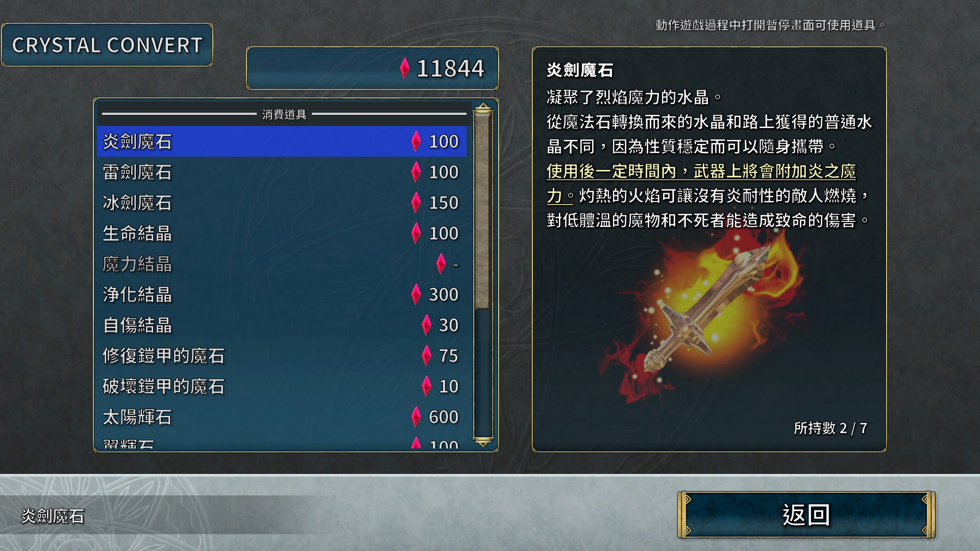Click the scroll up arrow of item list
The width and height of the screenshot is (980, 551).
(x=483, y=108)
